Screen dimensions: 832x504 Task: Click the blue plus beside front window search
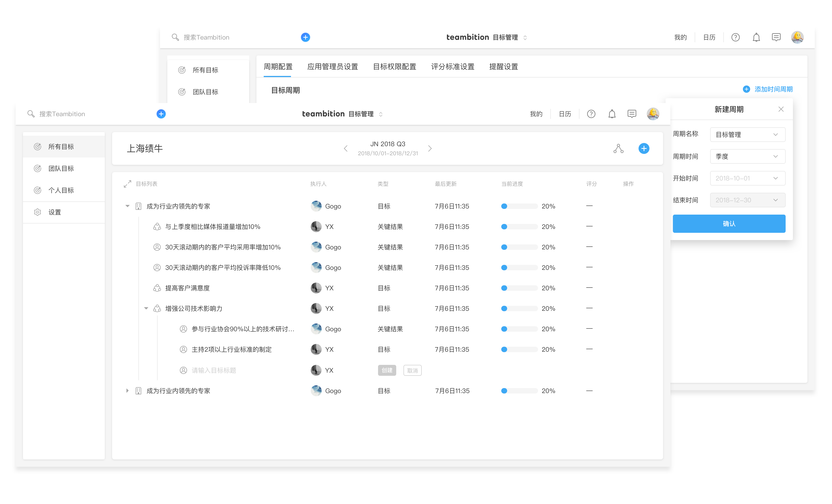click(161, 114)
